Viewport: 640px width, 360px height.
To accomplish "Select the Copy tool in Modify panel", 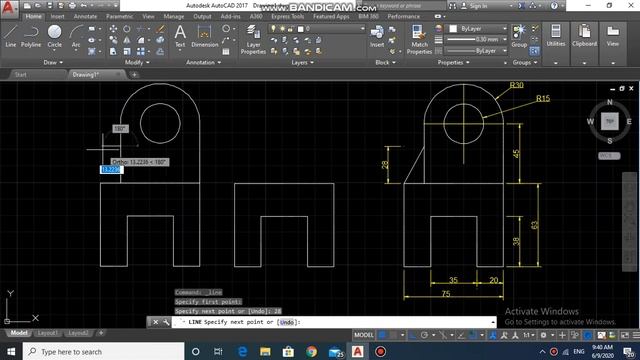I will click(113, 40).
